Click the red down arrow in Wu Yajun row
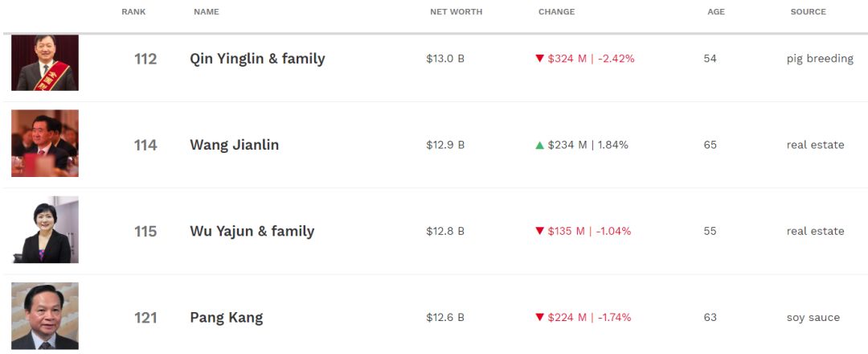868x354 pixels. 540,231
